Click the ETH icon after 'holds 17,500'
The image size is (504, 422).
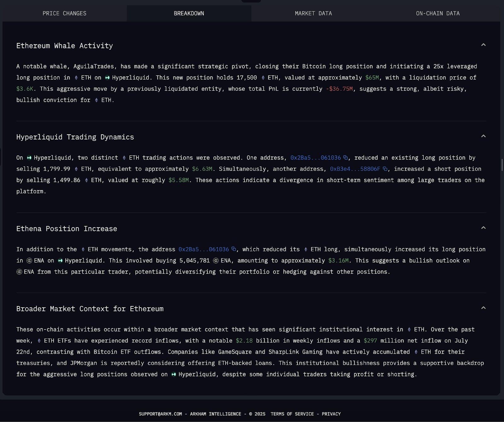tap(263, 78)
